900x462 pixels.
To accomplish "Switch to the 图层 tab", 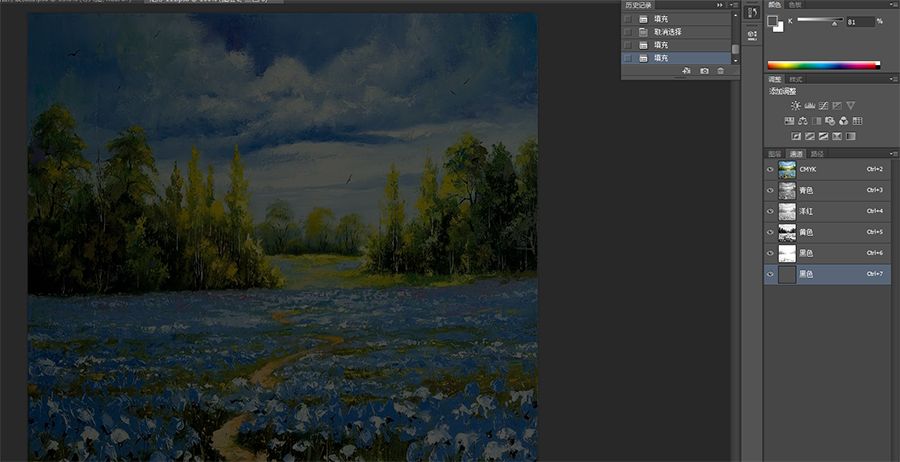I will 775,154.
